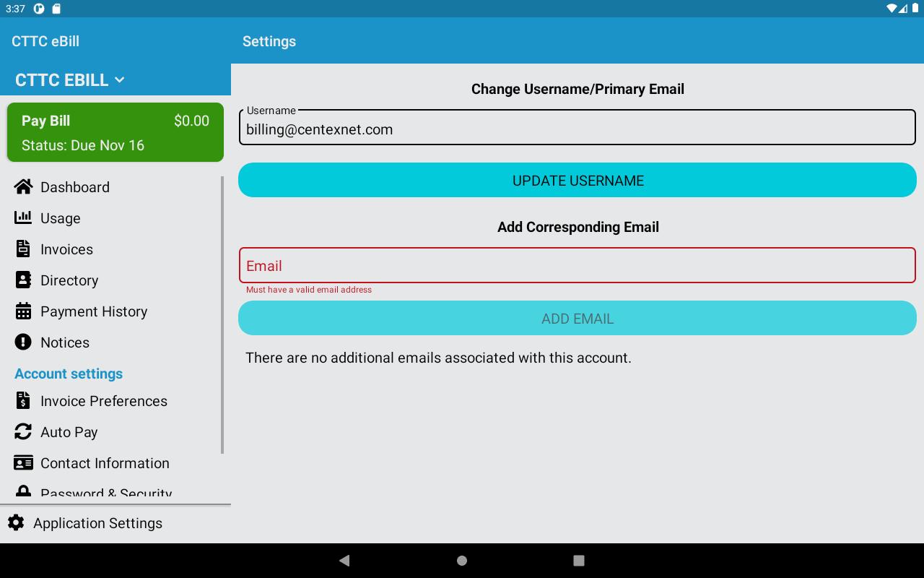
Task: Expand the CTTC EBILL account chevron
Action: tap(120, 79)
